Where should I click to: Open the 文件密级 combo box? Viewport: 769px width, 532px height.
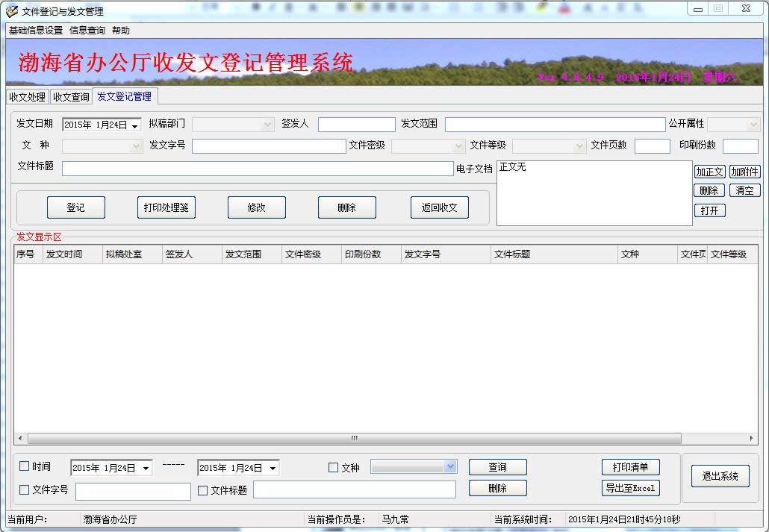[459, 146]
